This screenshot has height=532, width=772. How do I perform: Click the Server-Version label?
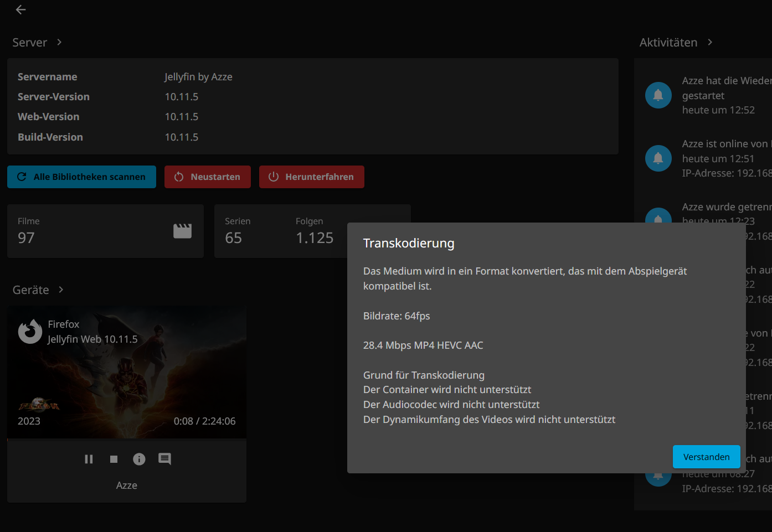(x=54, y=97)
